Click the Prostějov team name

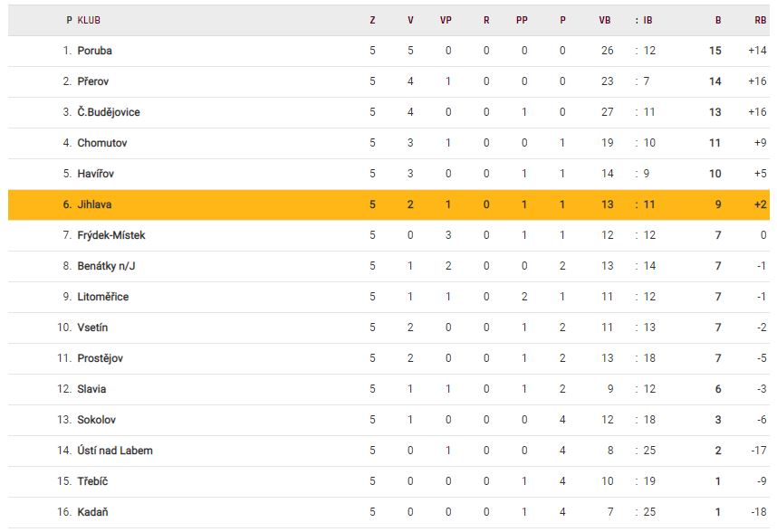(x=101, y=358)
